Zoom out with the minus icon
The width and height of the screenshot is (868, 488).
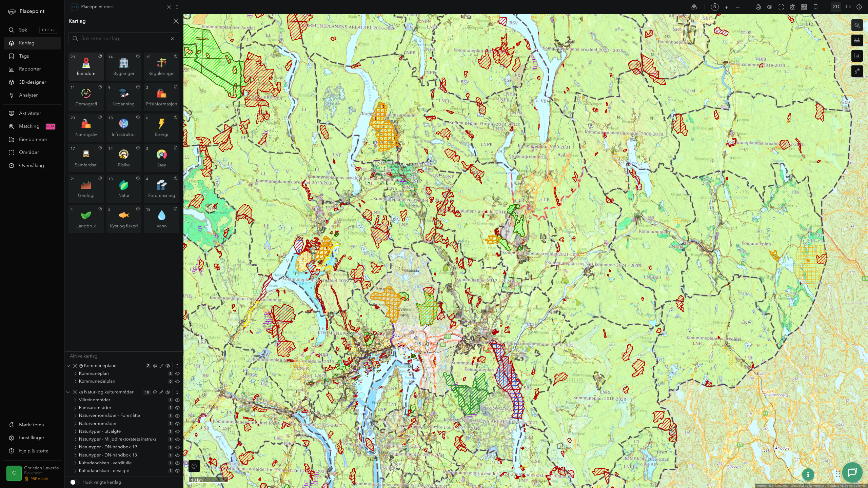pyautogui.click(x=738, y=7)
